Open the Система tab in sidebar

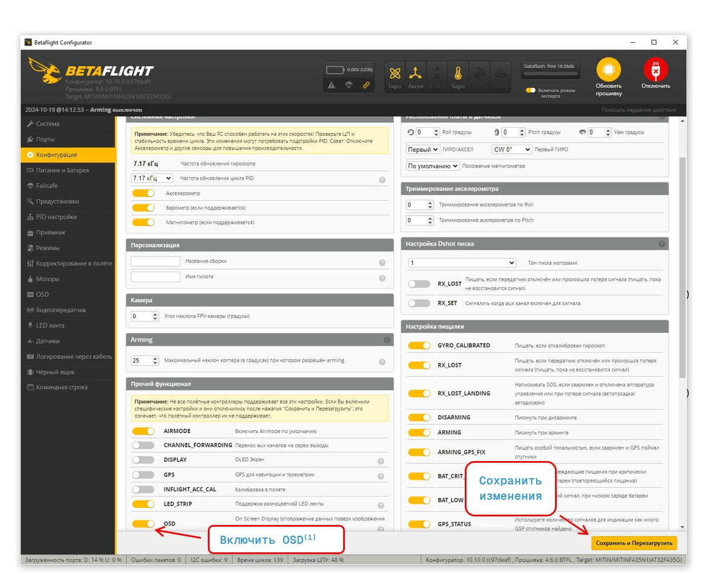click(x=68, y=124)
